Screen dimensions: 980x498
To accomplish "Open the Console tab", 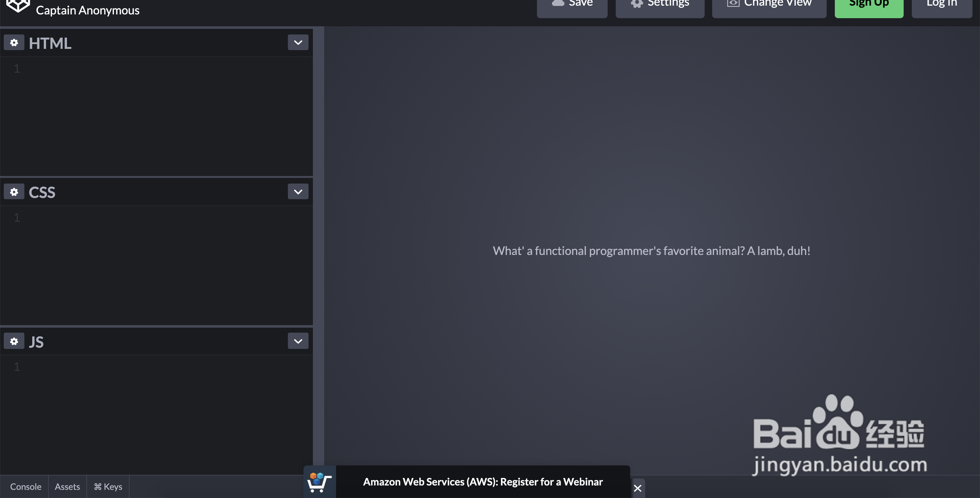I will click(x=25, y=487).
